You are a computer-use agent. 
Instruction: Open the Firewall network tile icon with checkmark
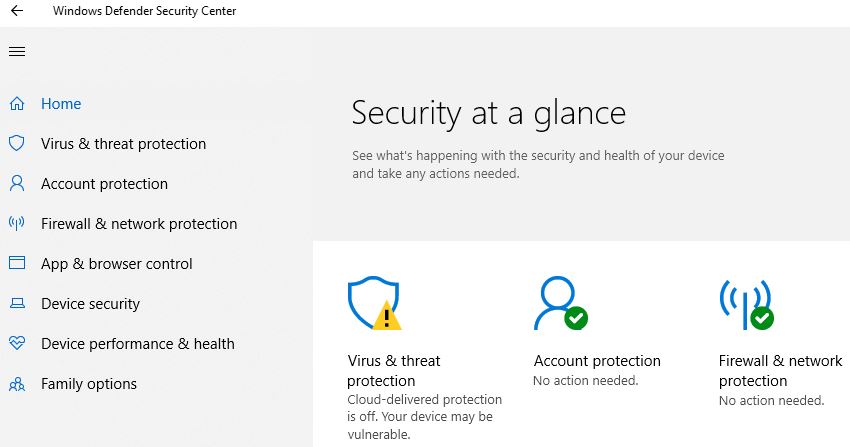(746, 305)
